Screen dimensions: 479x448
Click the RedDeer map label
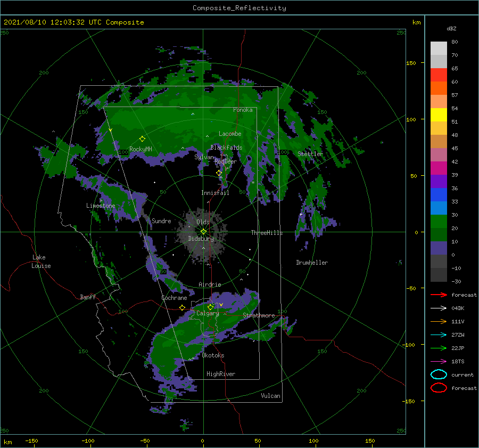click(x=226, y=161)
